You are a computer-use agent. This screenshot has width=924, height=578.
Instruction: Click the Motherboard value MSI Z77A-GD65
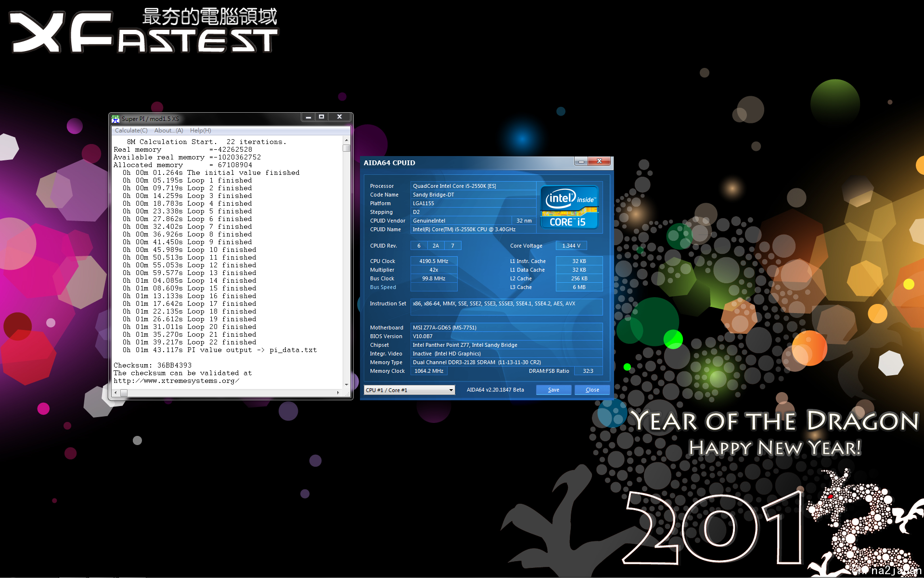click(506, 328)
